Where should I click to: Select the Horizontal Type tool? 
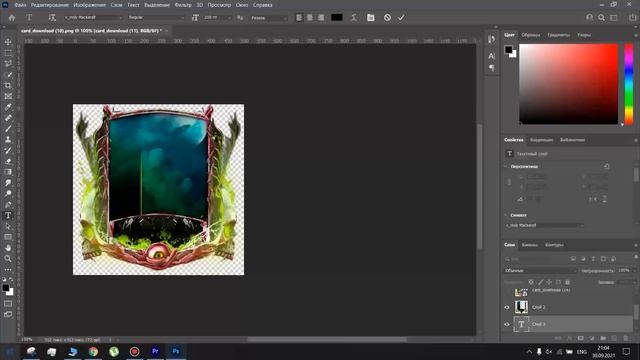click(x=8, y=216)
